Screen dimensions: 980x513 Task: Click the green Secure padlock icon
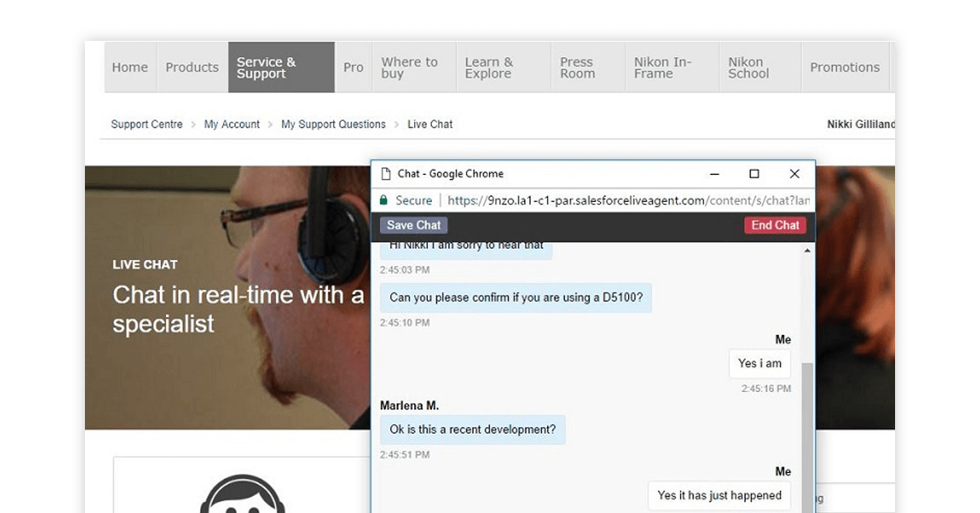(383, 200)
